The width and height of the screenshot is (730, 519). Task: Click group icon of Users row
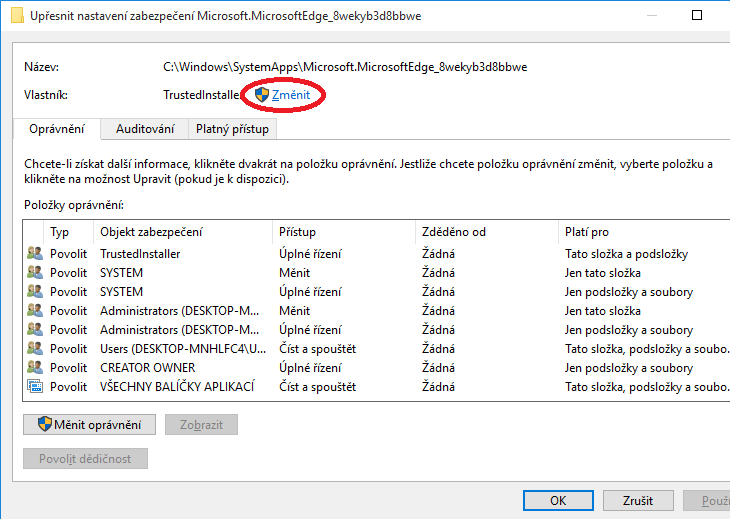tap(35, 349)
